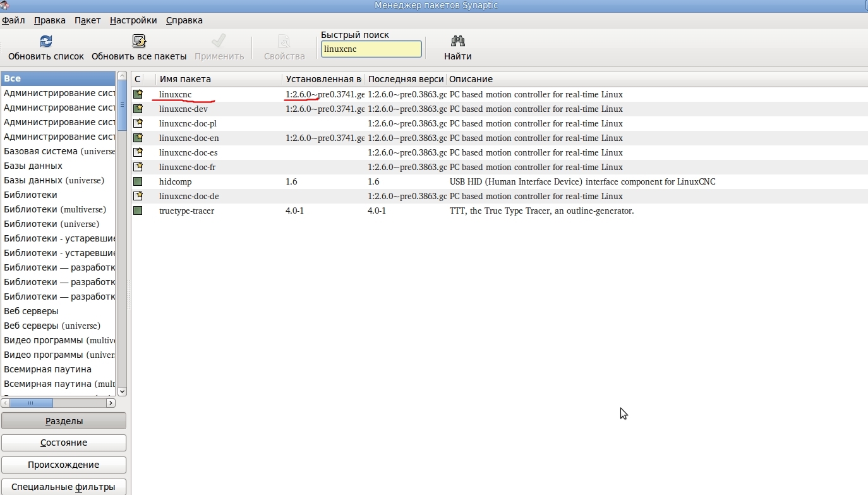Select the linuxcnc-doc-en package name
The image size is (868, 495).
click(x=189, y=138)
